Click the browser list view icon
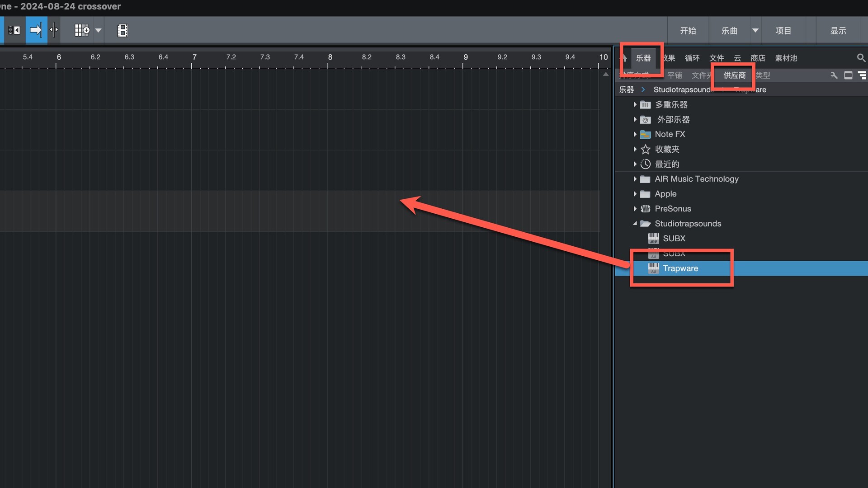 click(862, 75)
